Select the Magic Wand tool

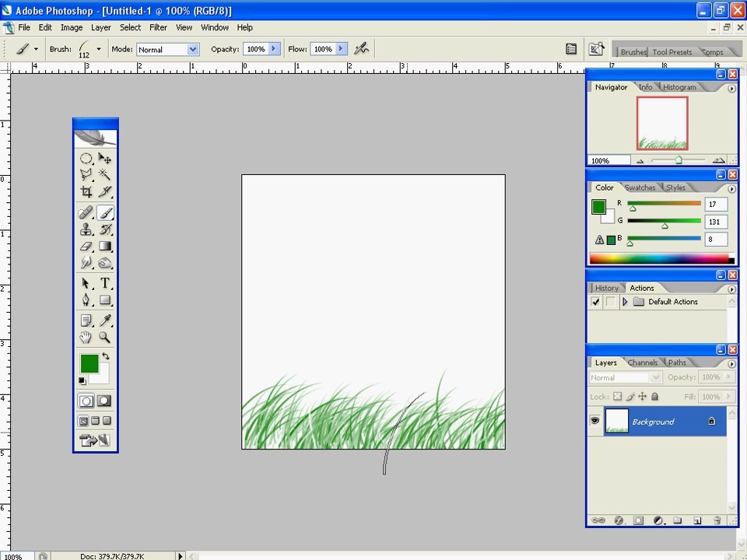click(x=105, y=175)
